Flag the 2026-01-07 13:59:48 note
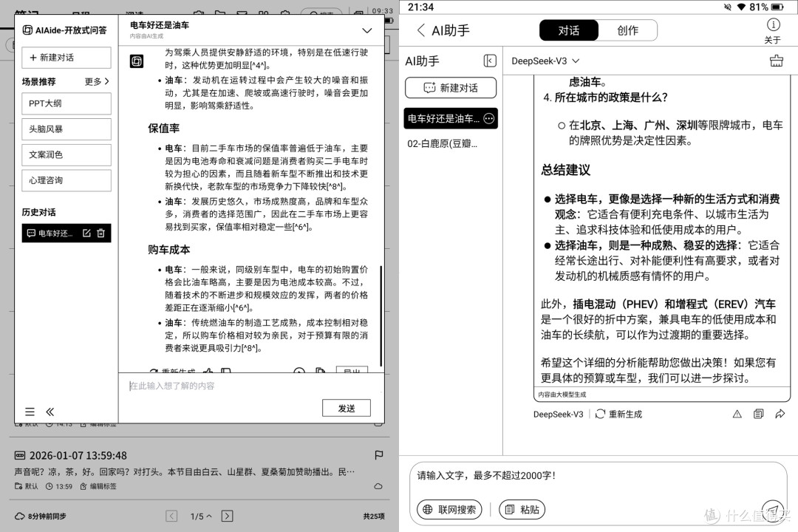The height and width of the screenshot is (532, 798). pos(378,455)
